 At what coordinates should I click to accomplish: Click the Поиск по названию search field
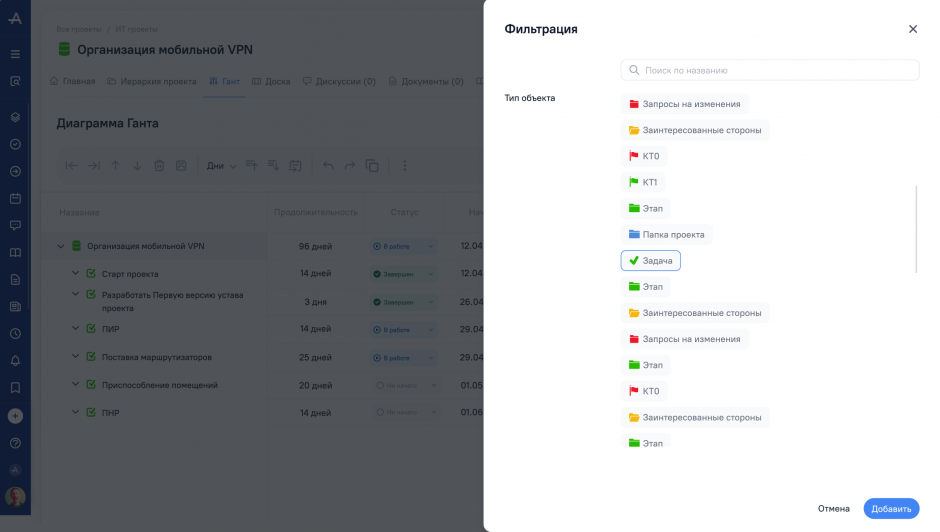(x=770, y=71)
